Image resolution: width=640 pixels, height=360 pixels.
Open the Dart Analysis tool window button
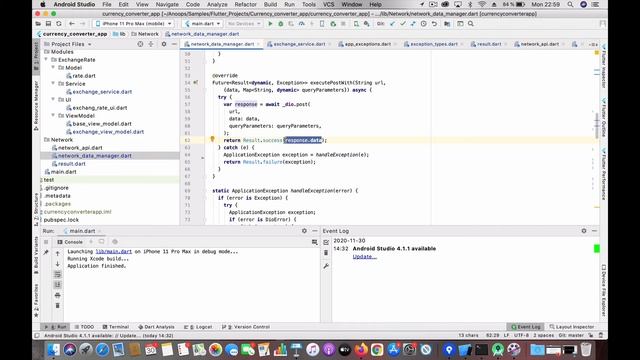coord(156,327)
